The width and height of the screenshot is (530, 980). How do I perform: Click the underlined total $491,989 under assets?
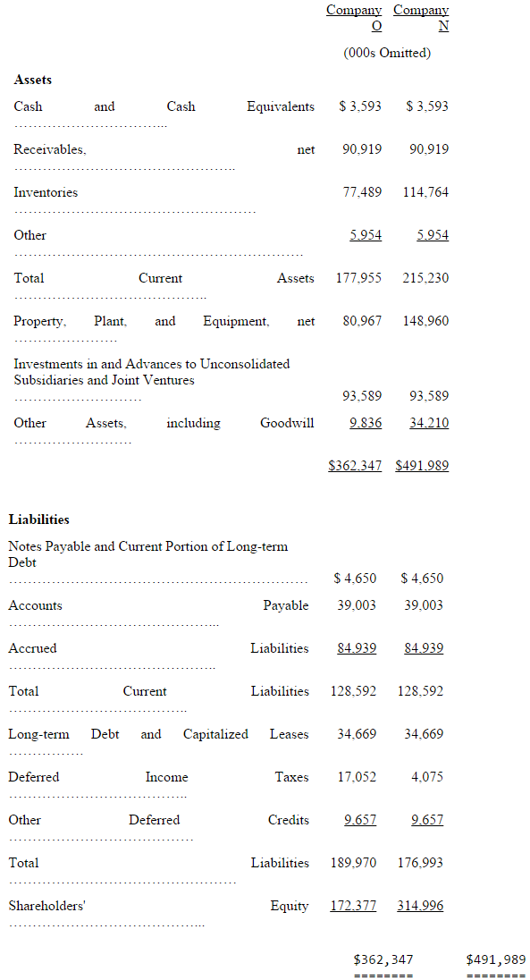tap(422, 466)
